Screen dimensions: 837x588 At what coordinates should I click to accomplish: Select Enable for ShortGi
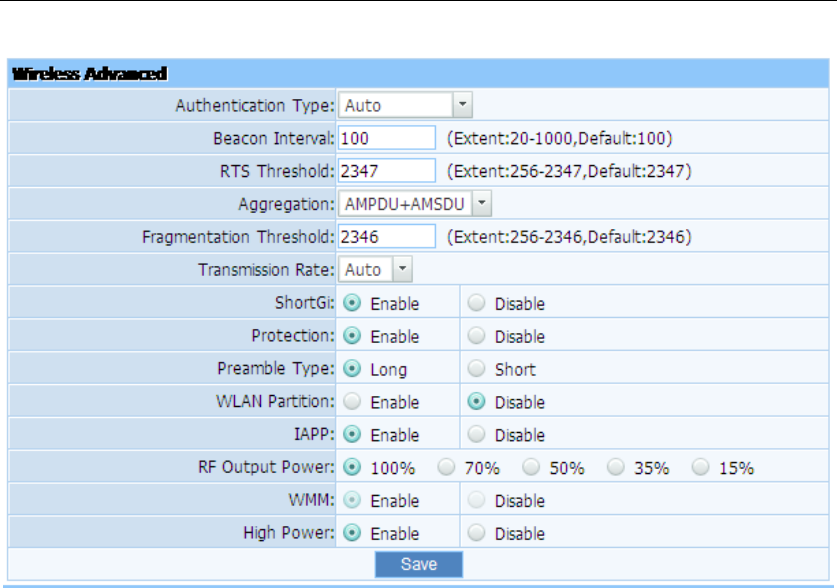pos(352,303)
